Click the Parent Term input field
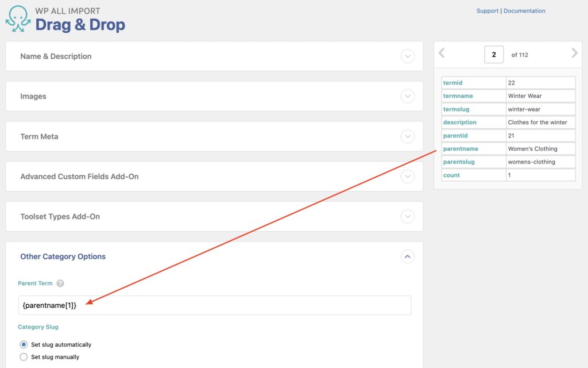 (x=215, y=305)
